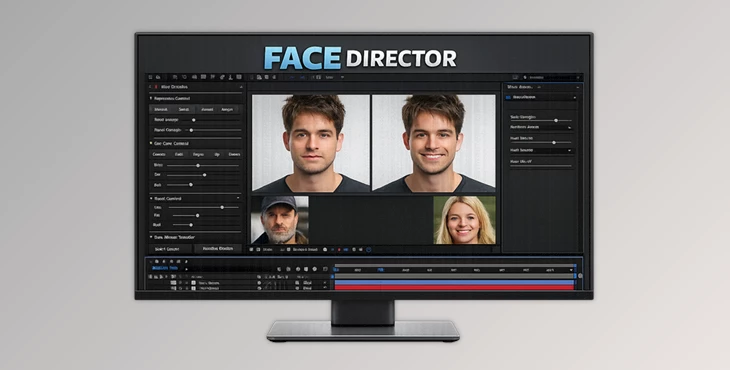Click the top slider handle in the third section
The image size is (730, 370).
point(222,207)
